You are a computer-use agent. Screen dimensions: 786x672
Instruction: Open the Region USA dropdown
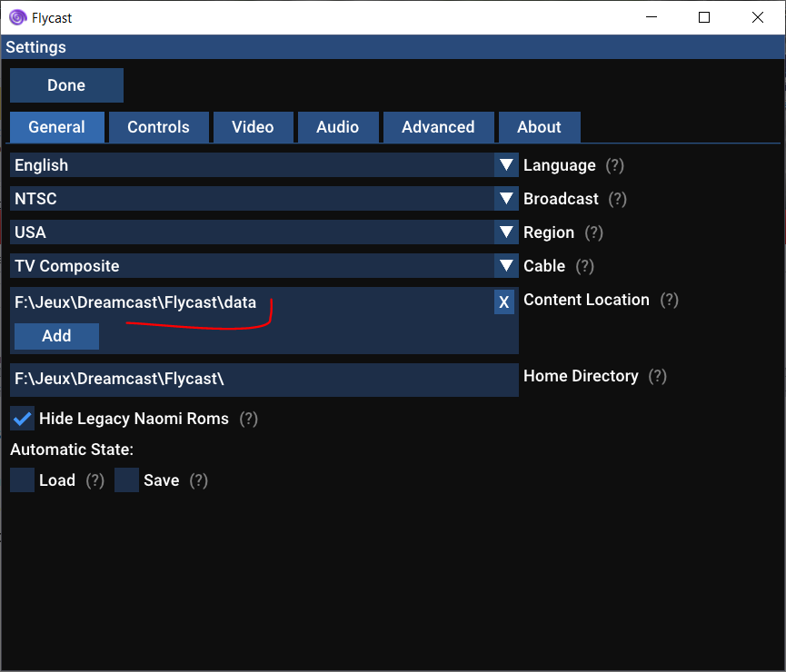pos(264,232)
